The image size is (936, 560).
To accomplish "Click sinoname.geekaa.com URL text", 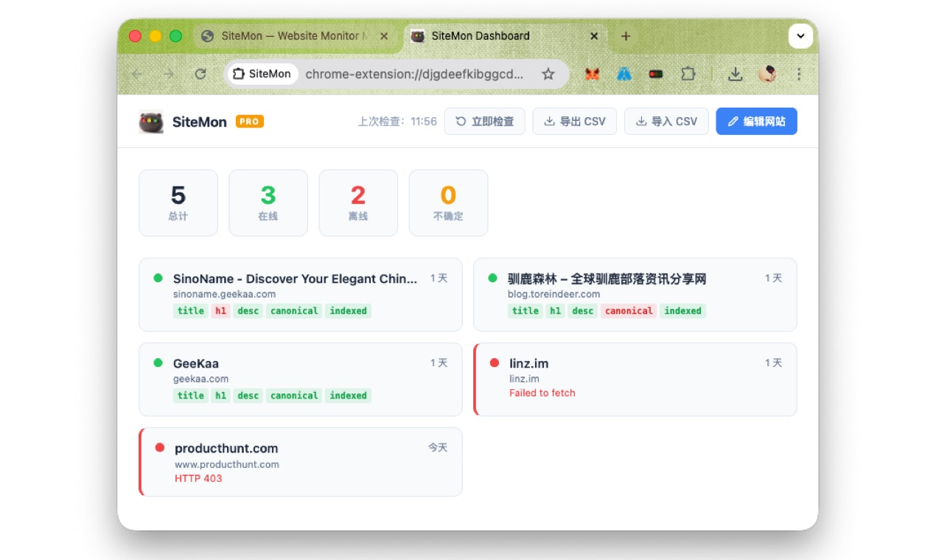I will 224,294.
